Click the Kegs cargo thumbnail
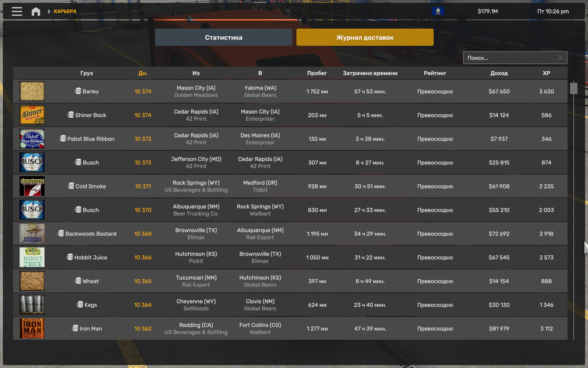The width and height of the screenshot is (588, 368). pyautogui.click(x=32, y=305)
